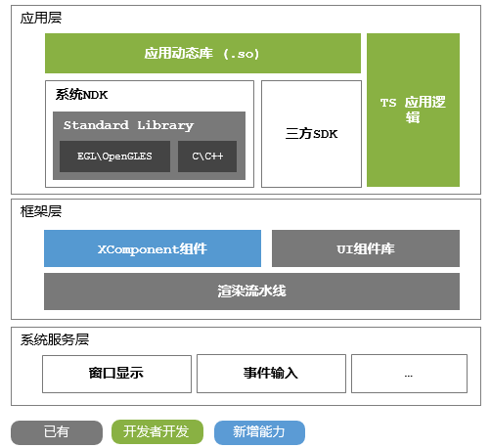
Task: Click the 渲染流水线 gray bar
Action: [251, 291]
